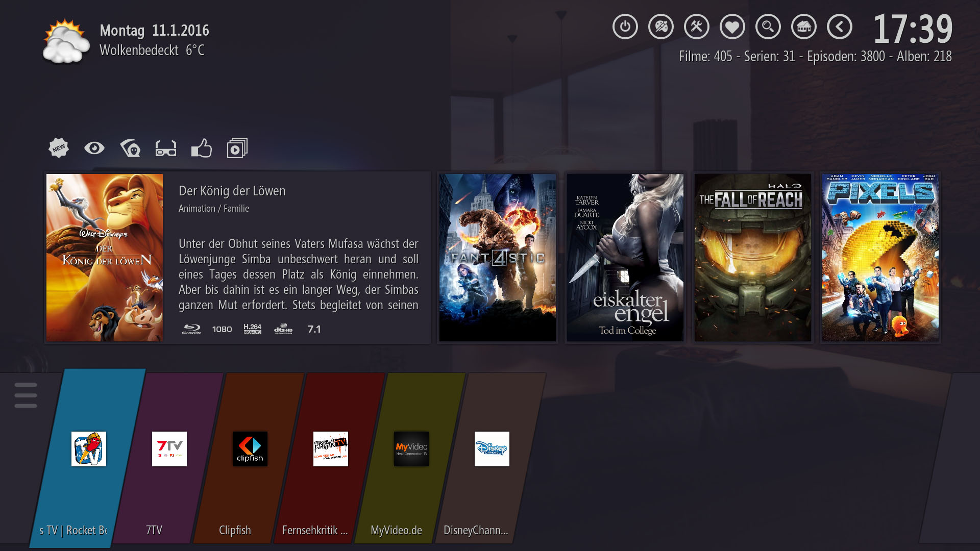Image resolution: width=980 pixels, height=551 pixels.
Task: Click the Rocket Beans TV logo icon
Action: [89, 449]
